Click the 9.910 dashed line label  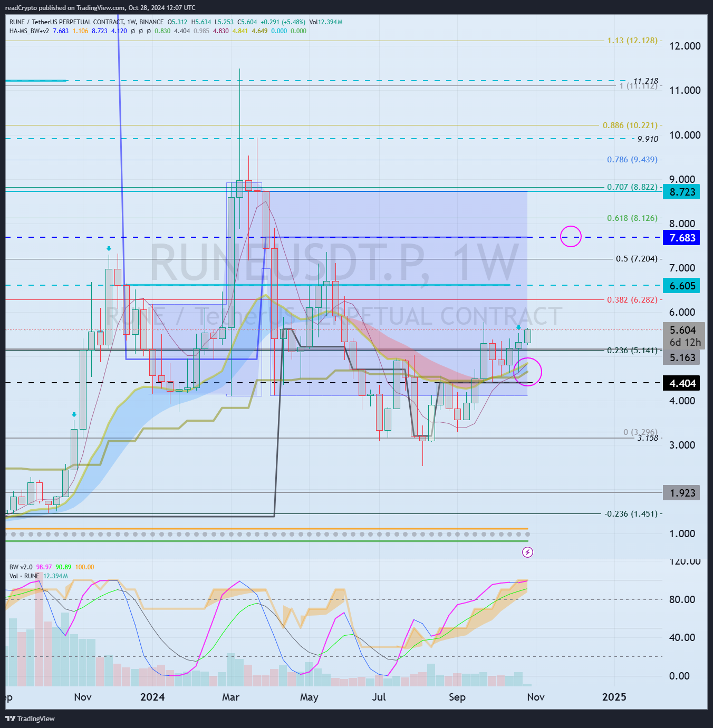pos(648,139)
